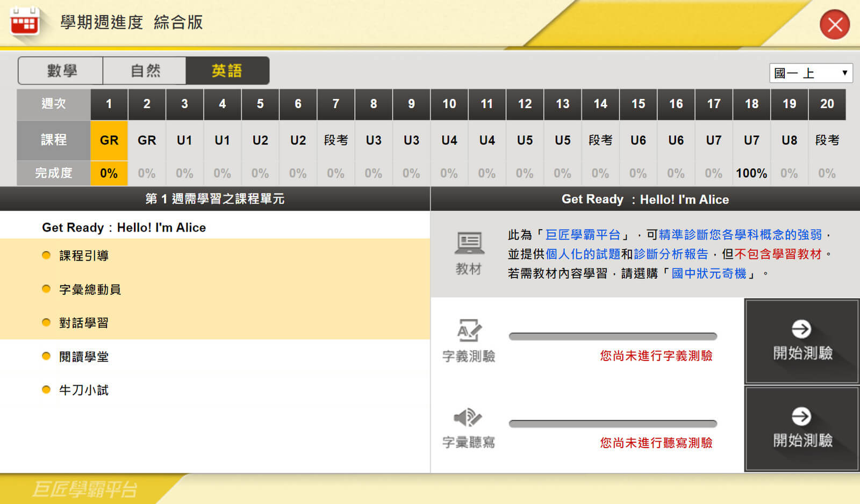This screenshot has width=860, height=504.
Task: Select week 20 column header
Action: [x=827, y=104]
